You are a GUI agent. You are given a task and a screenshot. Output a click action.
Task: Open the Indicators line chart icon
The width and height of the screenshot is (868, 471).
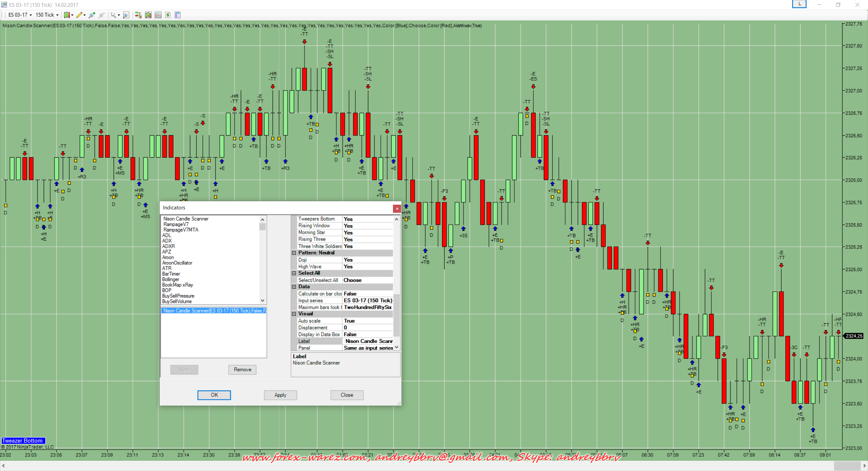pyautogui.click(x=158, y=15)
